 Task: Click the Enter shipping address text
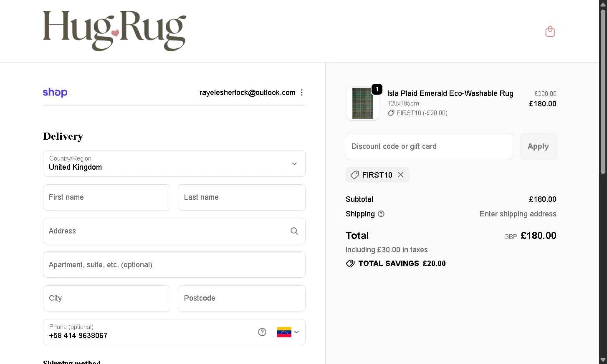[518, 214]
